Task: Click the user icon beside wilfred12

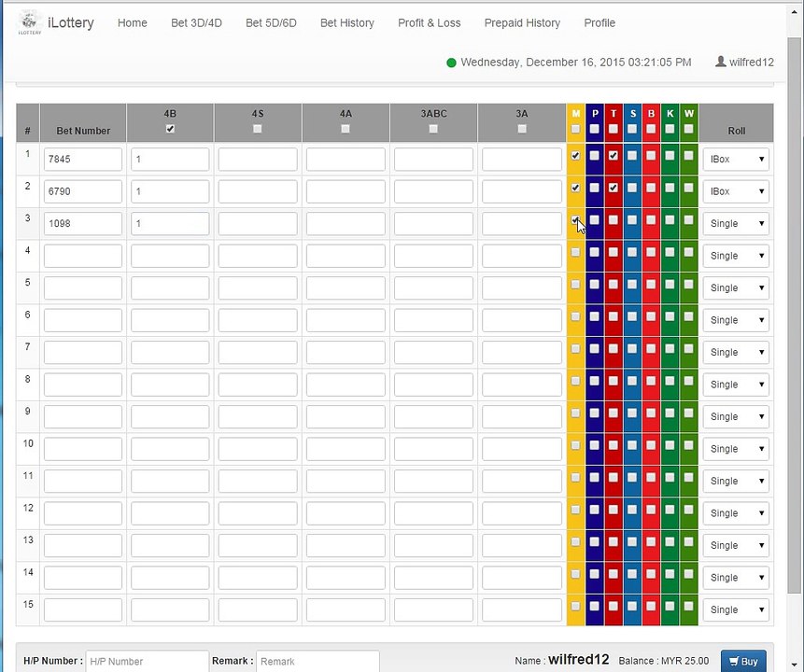Action: click(x=720, y=62)
